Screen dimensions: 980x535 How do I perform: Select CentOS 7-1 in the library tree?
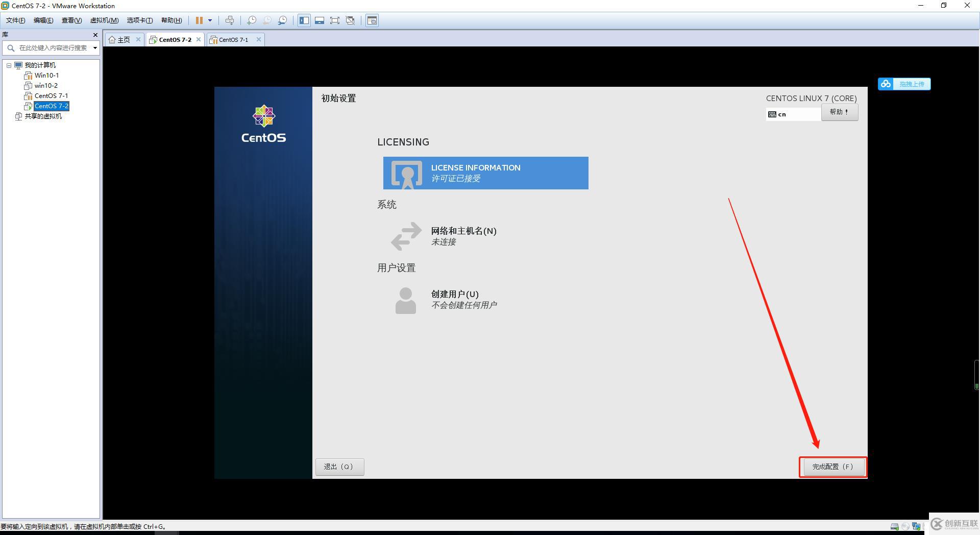point(51,96)
